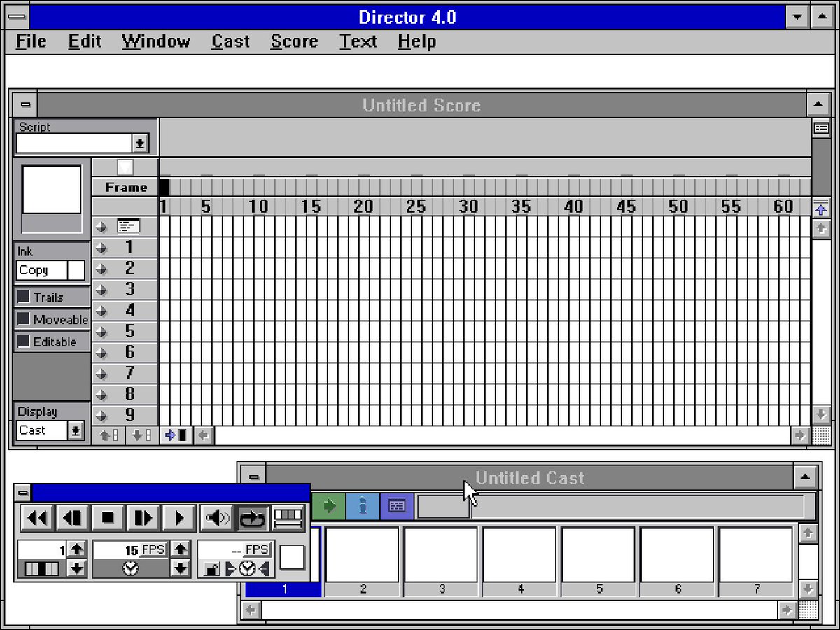This screenshot has width=840, height=630.
Task: Toggle the diamond on channel 5
Action: tap(101, 332)
